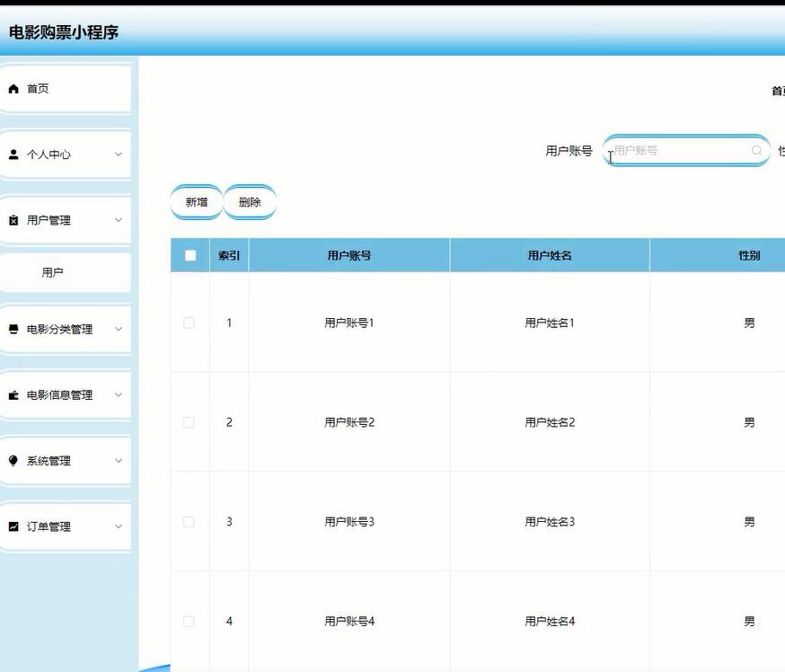
Task: Check the checkbox for row 用户账号2
Action: (x=190, y=422)
